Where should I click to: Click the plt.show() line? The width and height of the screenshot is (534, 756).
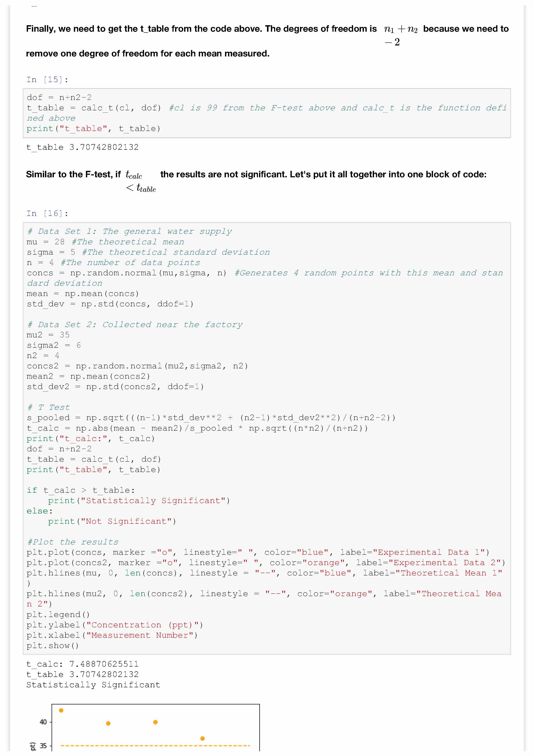coord(53,645)
